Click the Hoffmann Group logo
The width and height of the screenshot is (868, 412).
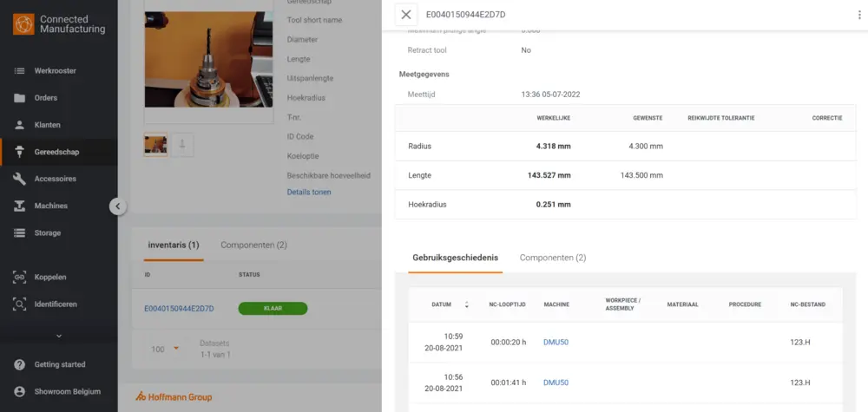[x=174, y=396]
